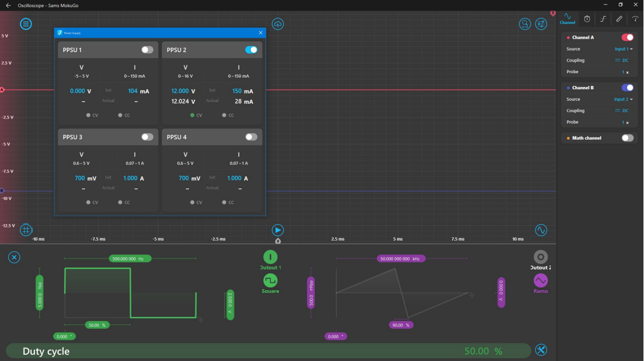Open Channel B Source dropdown

623,100
